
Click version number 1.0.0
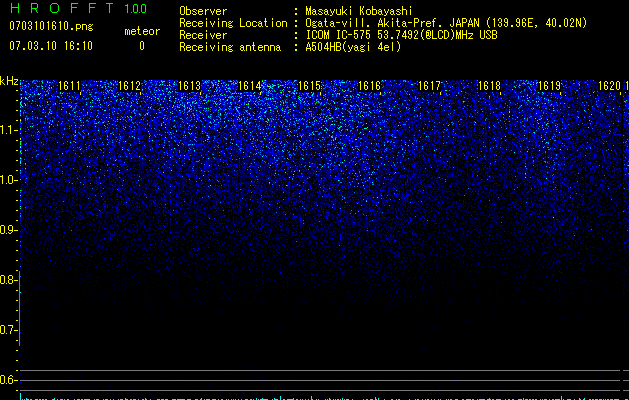point(135,9)
